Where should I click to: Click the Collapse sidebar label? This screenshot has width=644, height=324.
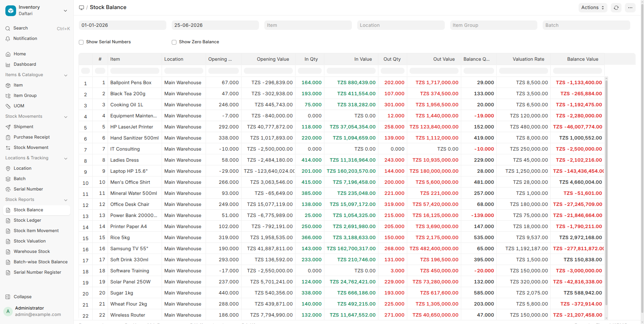click(x=22, y=297)
